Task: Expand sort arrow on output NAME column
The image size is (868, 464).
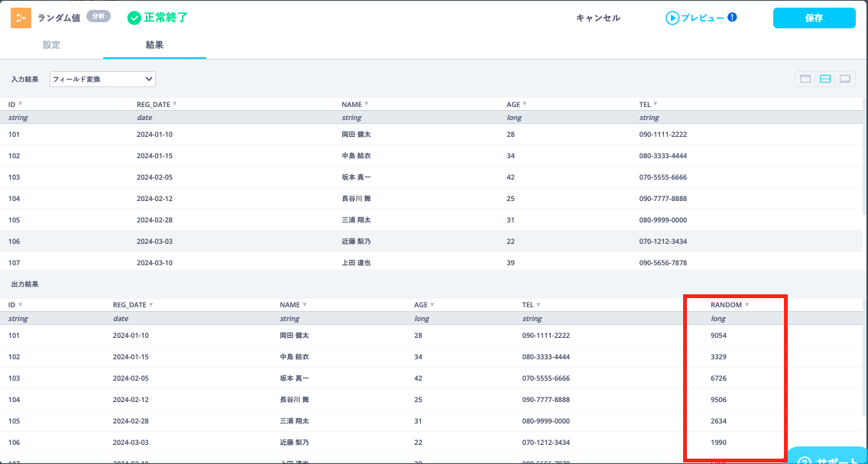Action: [305, 304]
